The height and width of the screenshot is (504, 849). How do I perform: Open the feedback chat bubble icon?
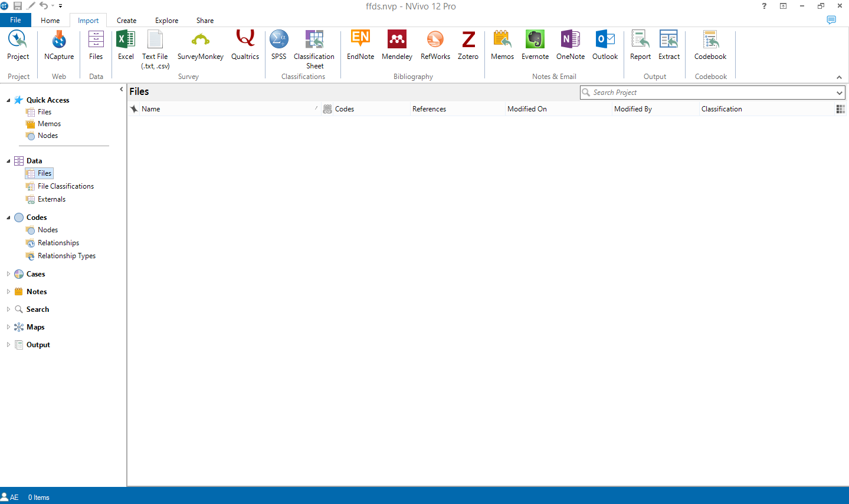[x=831, y=20]
